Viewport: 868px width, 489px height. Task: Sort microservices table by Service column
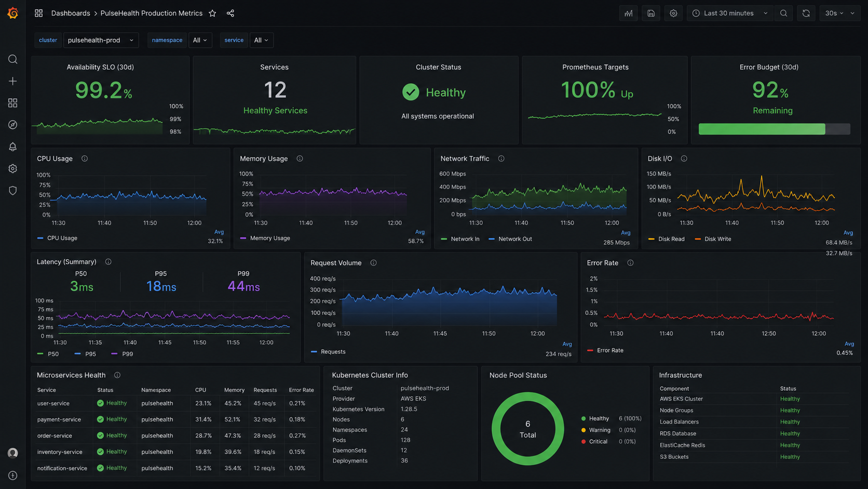[47, 390]
